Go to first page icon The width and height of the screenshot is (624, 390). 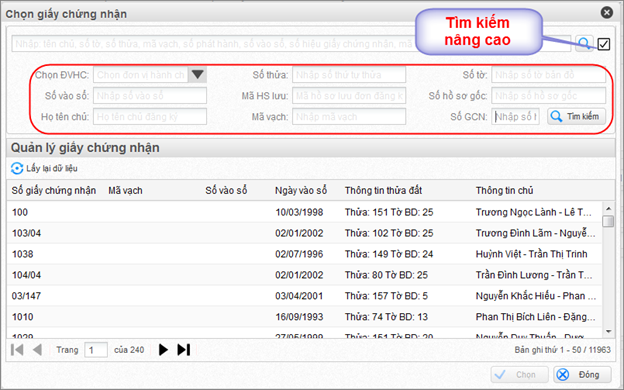tap(17, 350)
